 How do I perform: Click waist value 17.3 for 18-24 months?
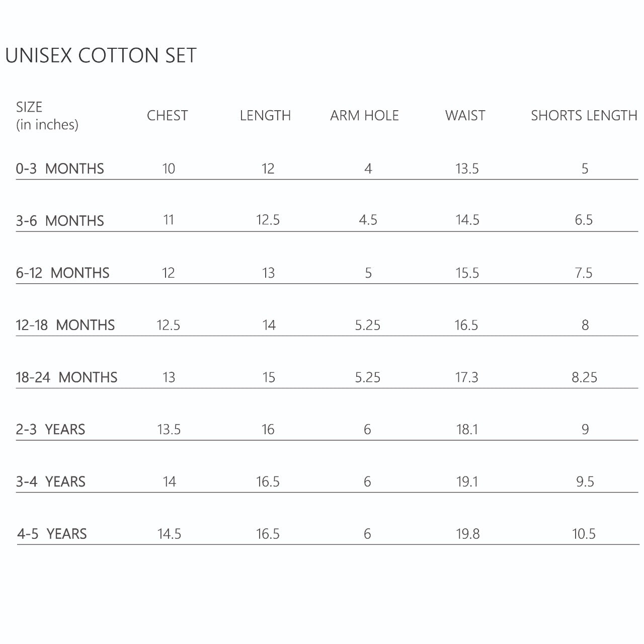466,377
